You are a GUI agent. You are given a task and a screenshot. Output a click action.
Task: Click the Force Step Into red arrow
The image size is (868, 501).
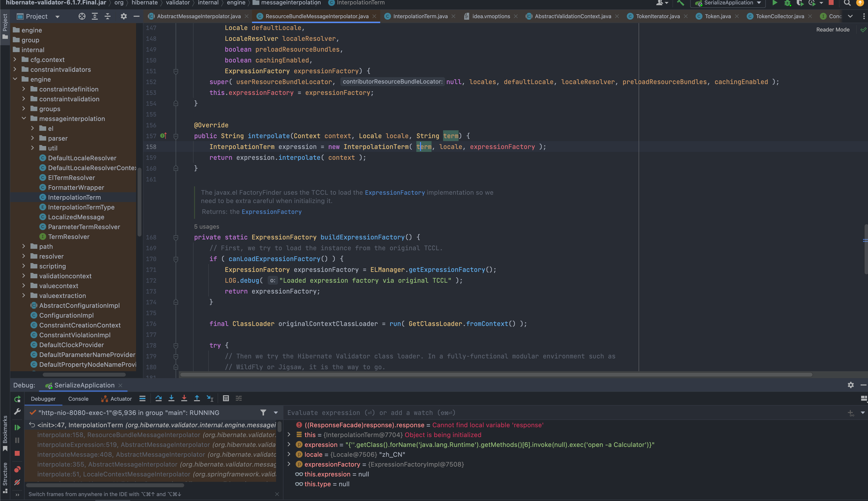pos(184,398)
